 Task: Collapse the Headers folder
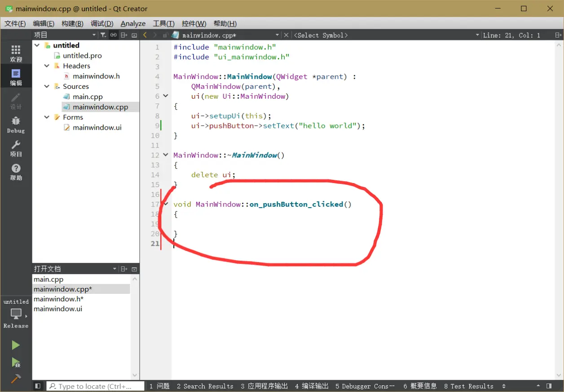pos(47,66)
